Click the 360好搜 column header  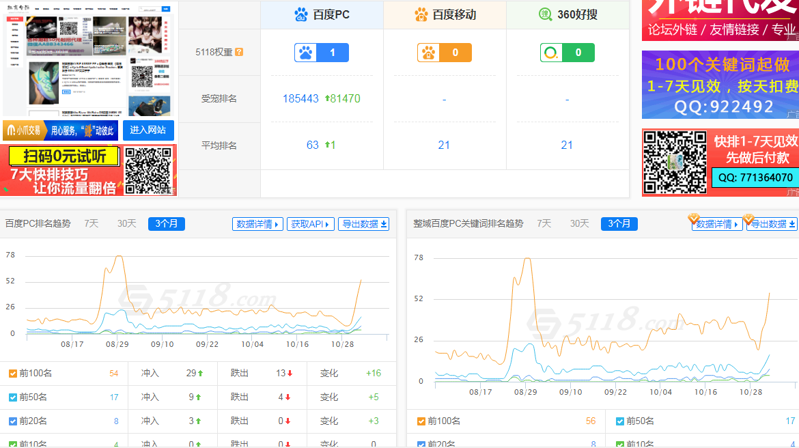pyautogui.click(x=568, y=14)
